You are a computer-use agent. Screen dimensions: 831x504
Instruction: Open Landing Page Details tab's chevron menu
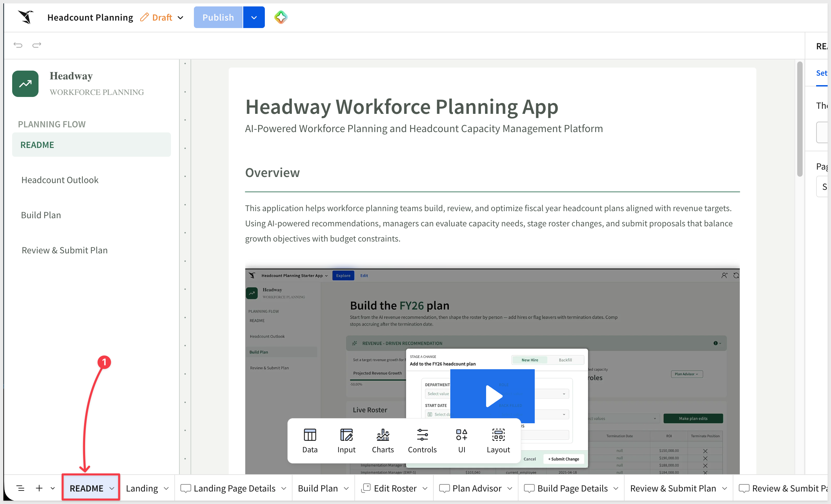284,488
